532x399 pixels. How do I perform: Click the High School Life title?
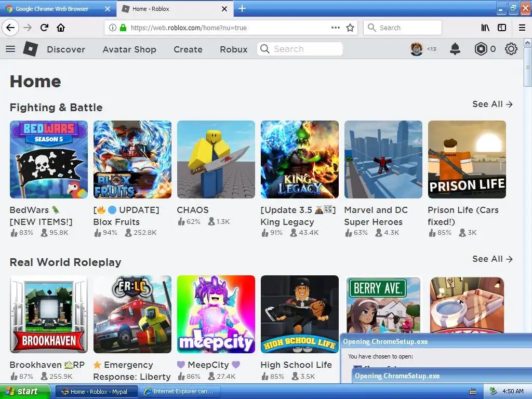click(296, 365)
